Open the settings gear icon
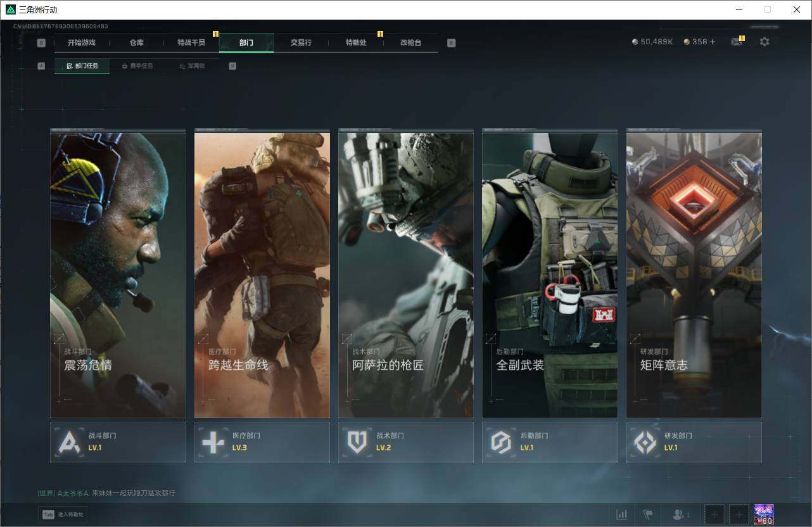Image resolution: width=812 pixels, height=527 pixels. pos(764,42)
